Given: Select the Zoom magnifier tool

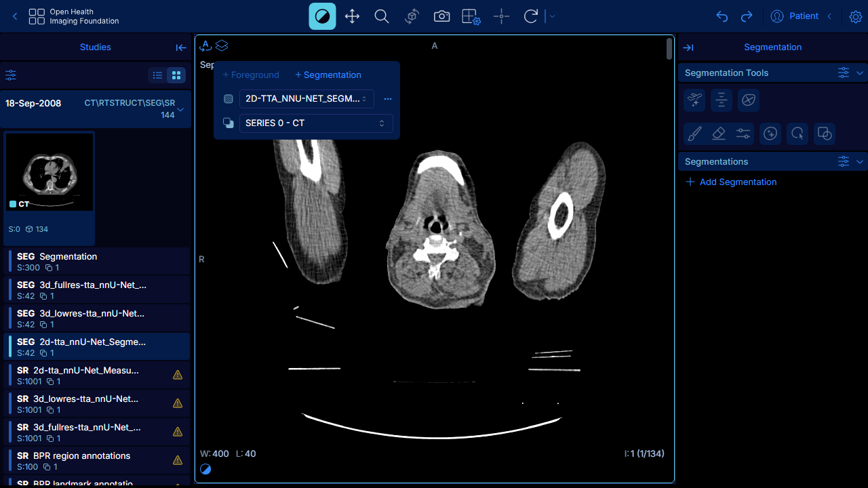Looking at the screenshot, I should pyautogui.click(x=382, y=16).
